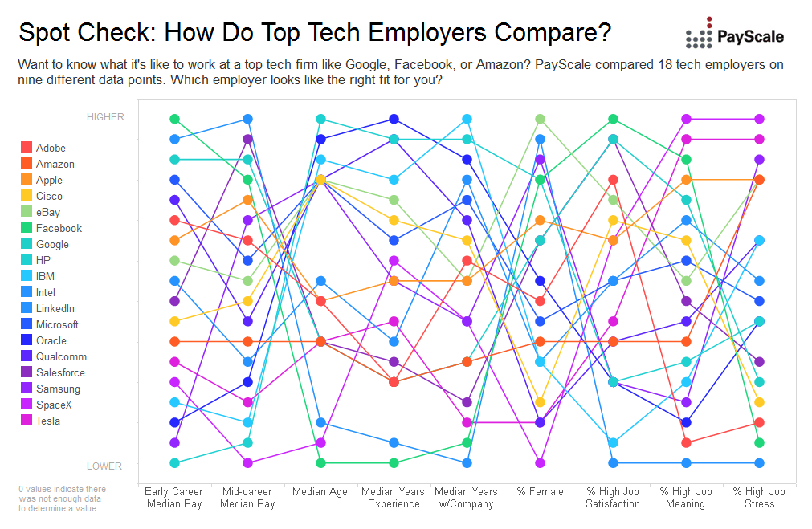Click the highest data point in % Female column
The height and width of the screenshot is (529, 812).
point(541,119)
